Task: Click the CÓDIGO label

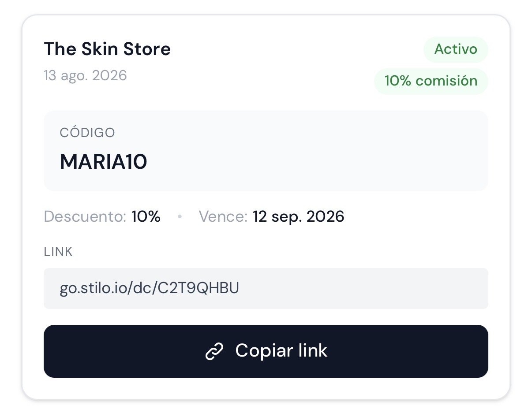Action: click(87, 133)
